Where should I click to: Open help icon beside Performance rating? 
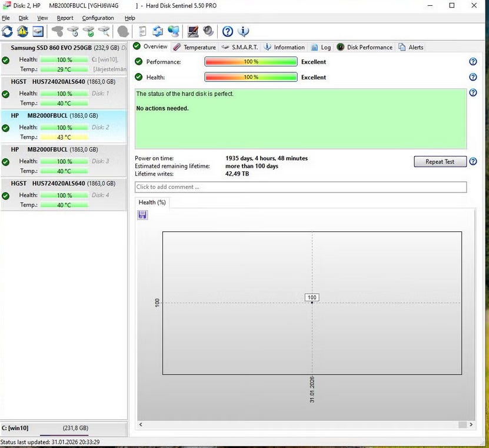pos(473,62)
